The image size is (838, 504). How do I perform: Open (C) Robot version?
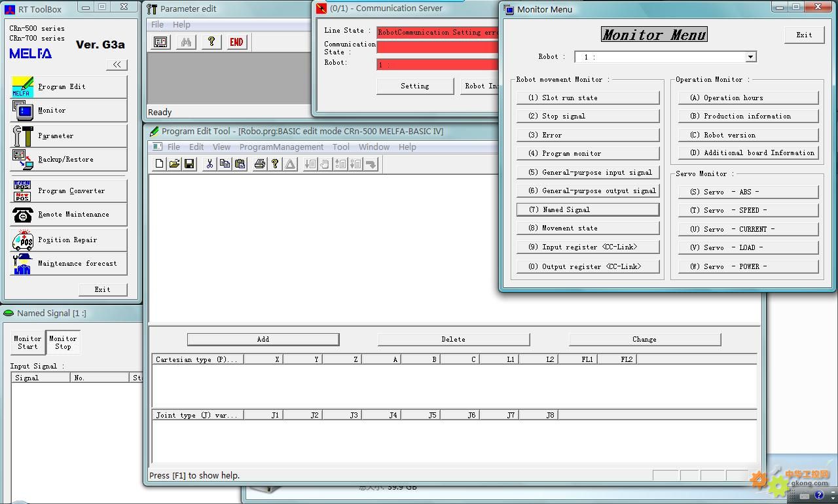click(748, 135)
